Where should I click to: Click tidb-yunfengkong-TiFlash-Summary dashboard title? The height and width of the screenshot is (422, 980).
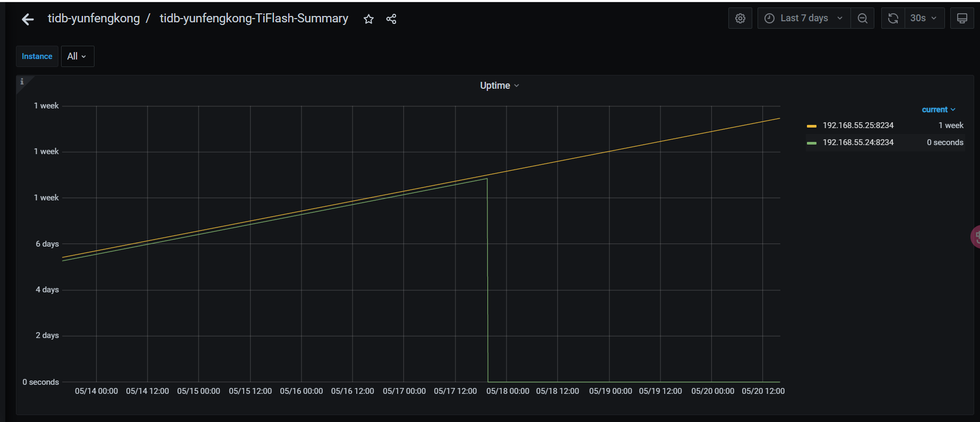point(254,19)
